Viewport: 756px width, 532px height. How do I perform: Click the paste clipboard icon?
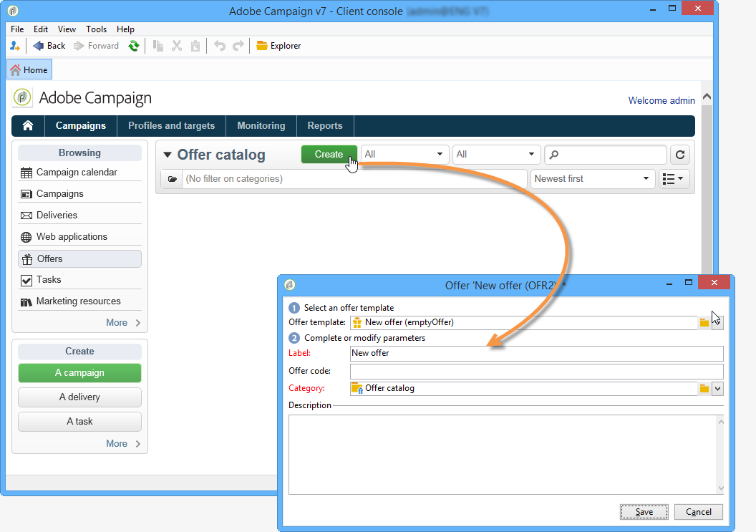coord(195,46)
